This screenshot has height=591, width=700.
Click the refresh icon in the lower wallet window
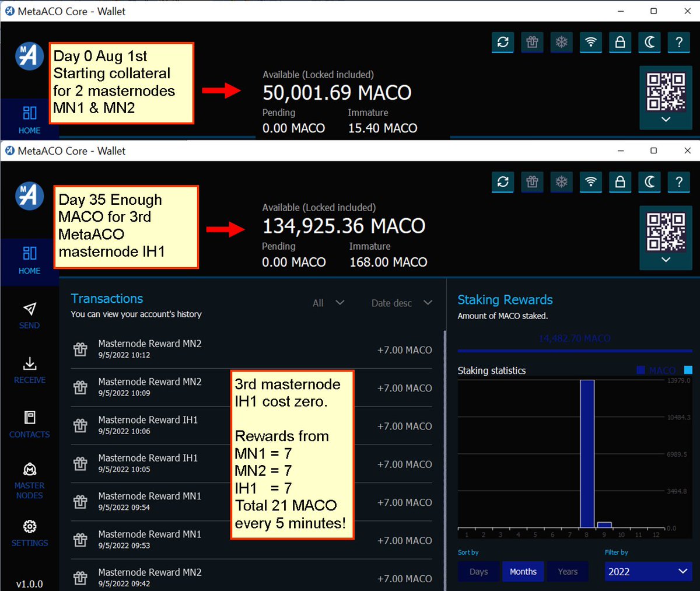pyautogui.click(x=503, y=182)
